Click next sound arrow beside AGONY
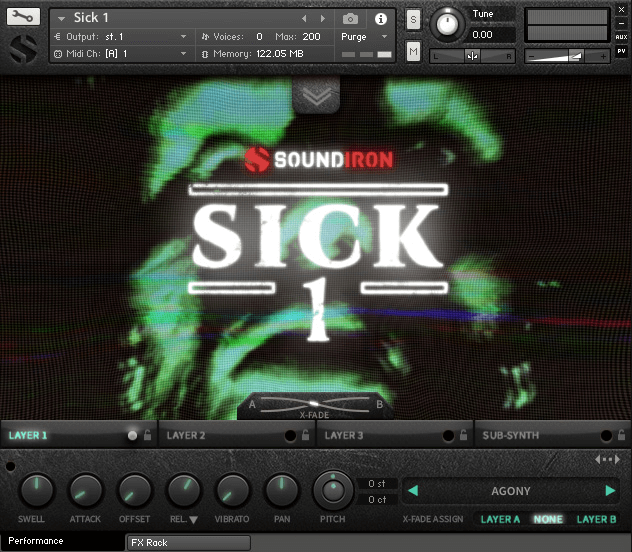632x552 pixels. pos(609,491)
